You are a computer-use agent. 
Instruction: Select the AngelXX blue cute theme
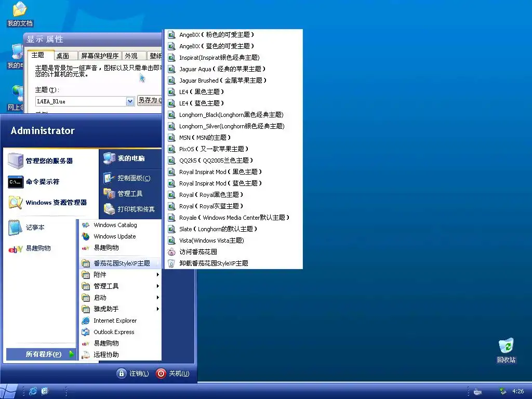coord(234,46)
